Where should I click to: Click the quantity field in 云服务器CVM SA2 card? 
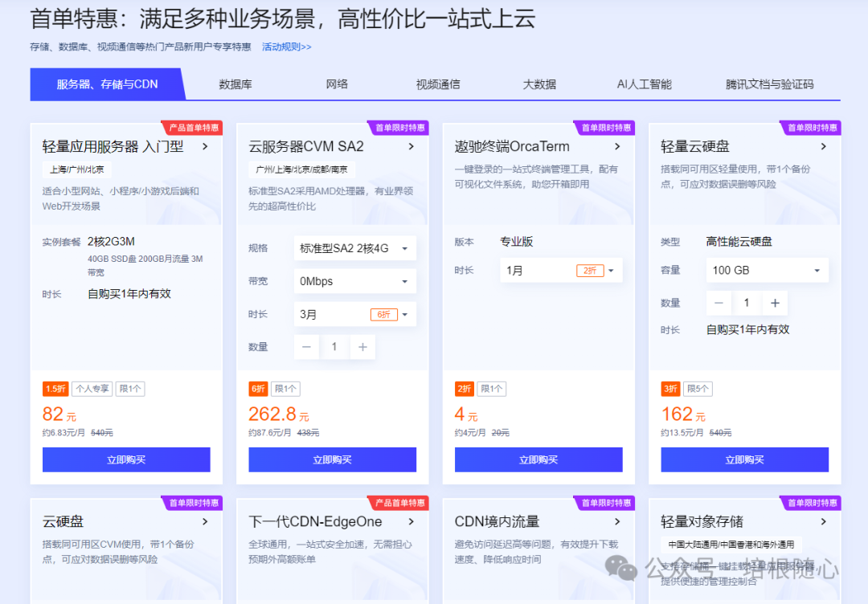(334, 347)
